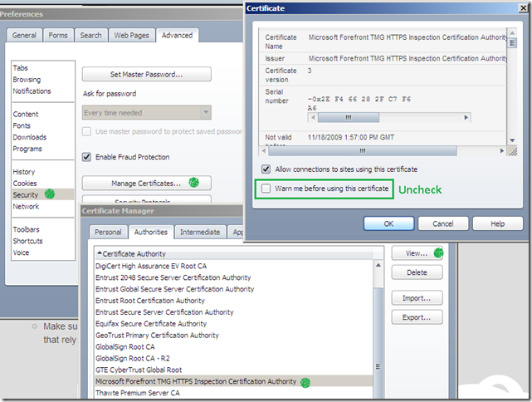Open the Personal tab in Certificate Manager

click(x=108, y=233)
